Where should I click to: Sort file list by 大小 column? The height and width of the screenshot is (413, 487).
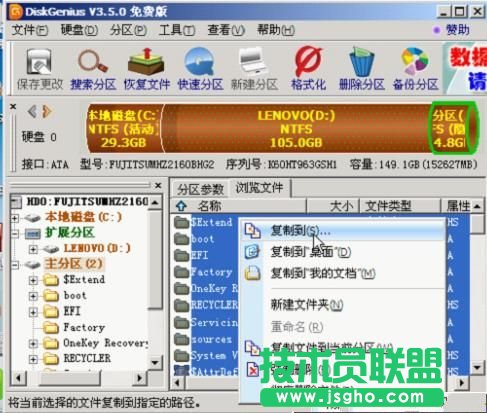(333, 206)
